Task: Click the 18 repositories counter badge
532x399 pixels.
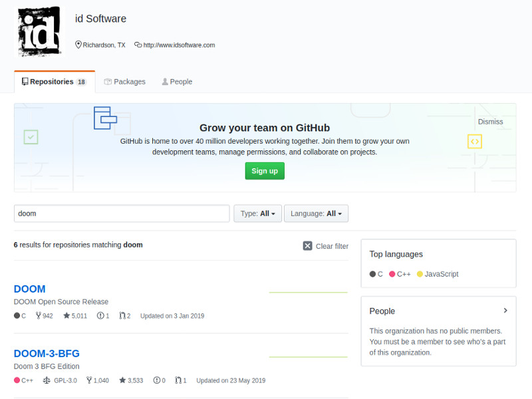Action: [81, 82]
